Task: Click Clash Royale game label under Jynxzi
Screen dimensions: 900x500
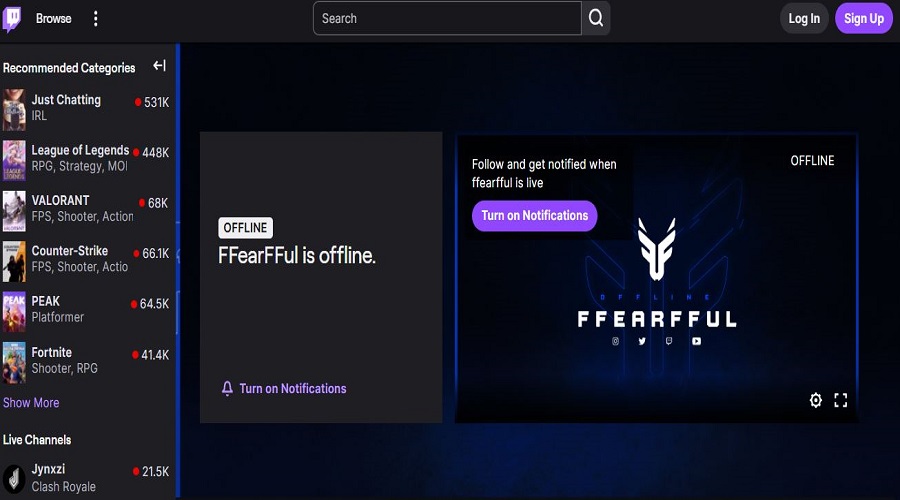Action: click(x=64, y=487)
